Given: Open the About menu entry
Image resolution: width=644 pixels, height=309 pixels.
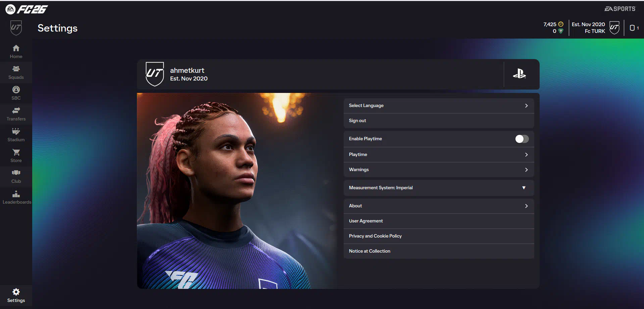Looking at the screenshot, I should click(x=439, y=206).
